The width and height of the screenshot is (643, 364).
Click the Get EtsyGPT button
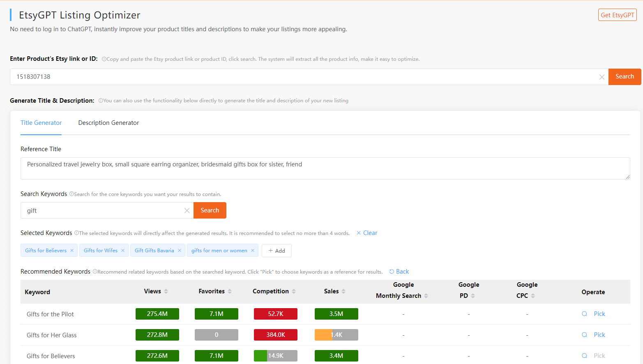(617, 14)
